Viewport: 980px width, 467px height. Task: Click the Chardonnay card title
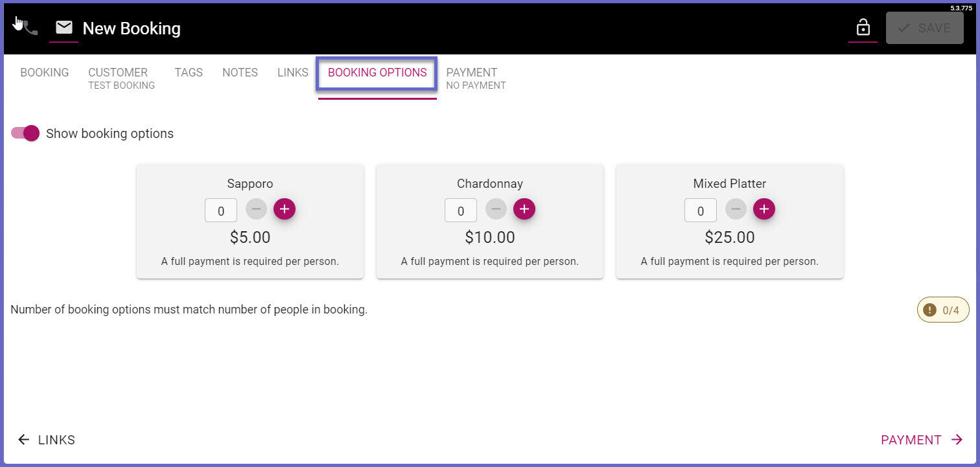click(490, 184)
